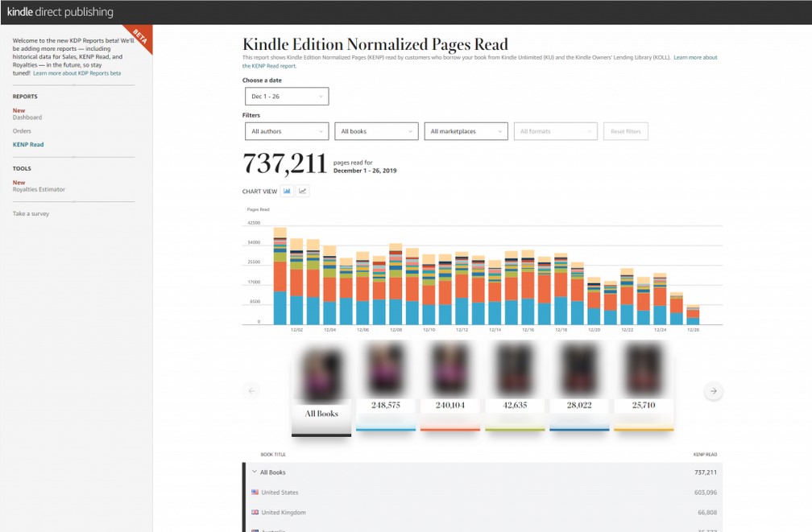Click the 737,211 total pages read figure

click(x=285, y=163)
